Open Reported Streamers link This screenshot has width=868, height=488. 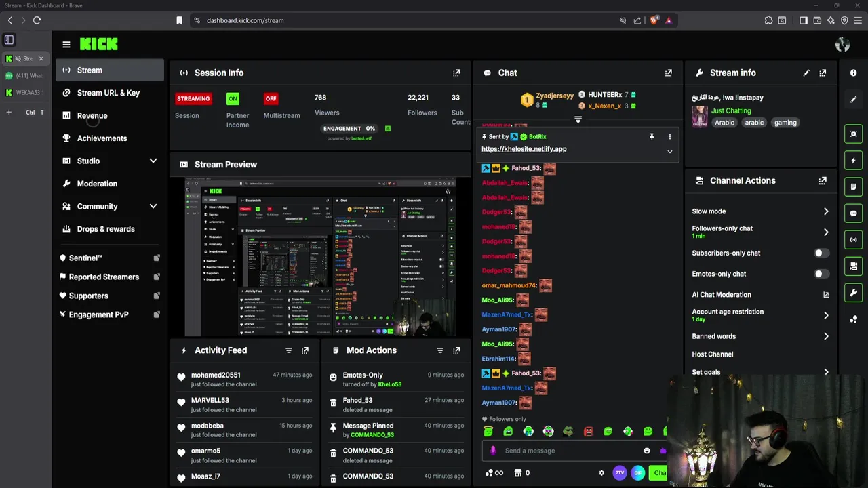110,277
